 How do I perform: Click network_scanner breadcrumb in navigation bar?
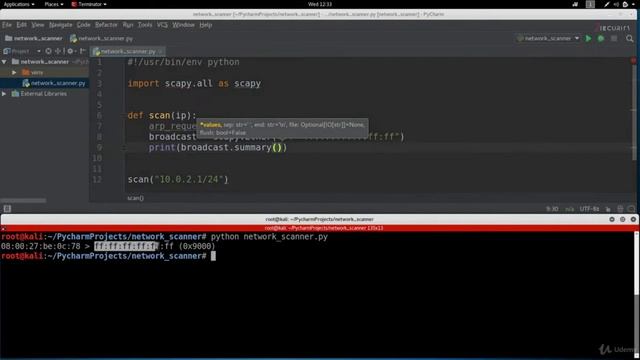point(34,38)
